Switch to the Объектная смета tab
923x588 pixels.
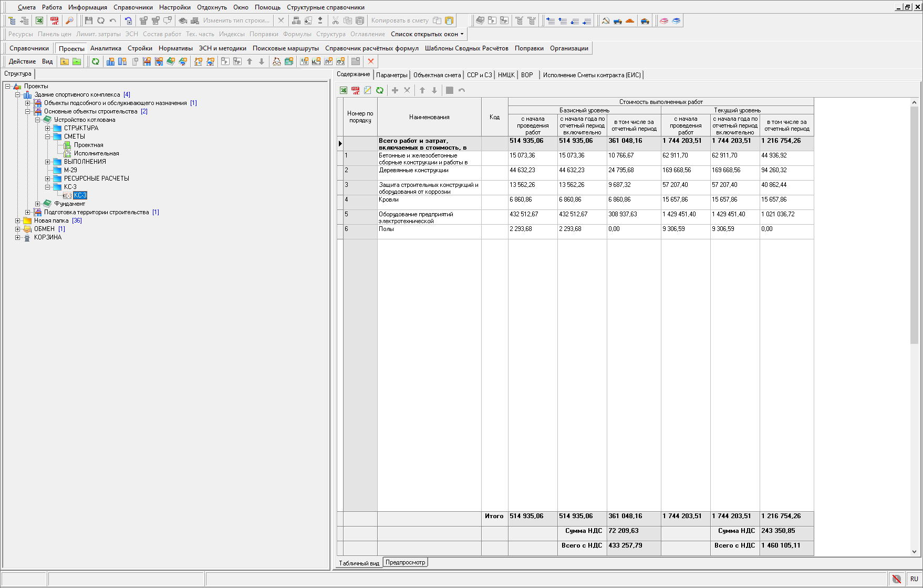(x=437, y=75)
